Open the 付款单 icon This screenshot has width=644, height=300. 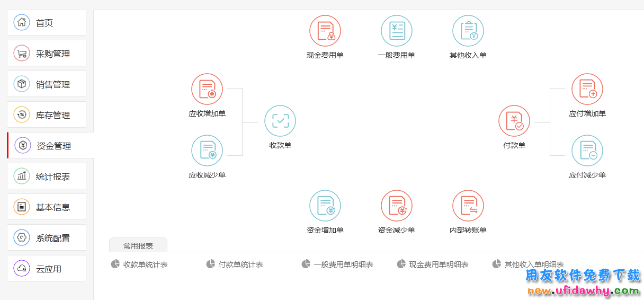click(x=514, y=121)
